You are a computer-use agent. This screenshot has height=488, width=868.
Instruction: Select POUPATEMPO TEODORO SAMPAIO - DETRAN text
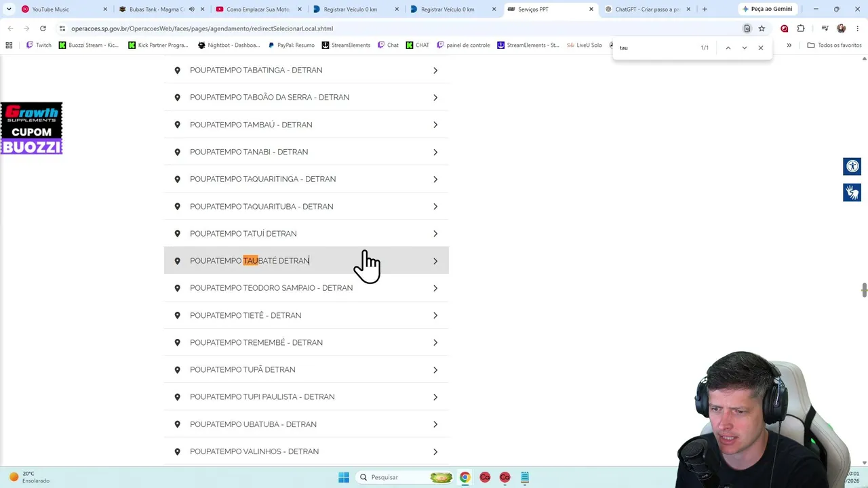(271, 288)
